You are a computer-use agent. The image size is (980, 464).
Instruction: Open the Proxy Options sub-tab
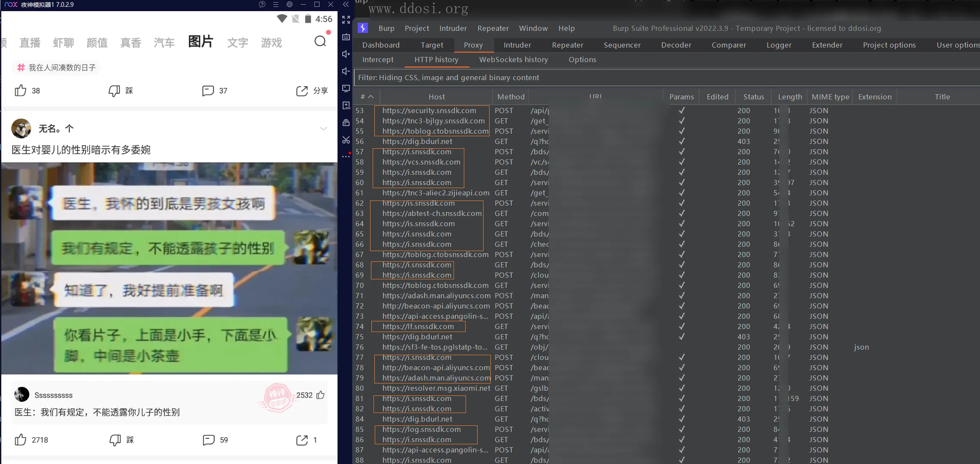click(x=582, y=60)
